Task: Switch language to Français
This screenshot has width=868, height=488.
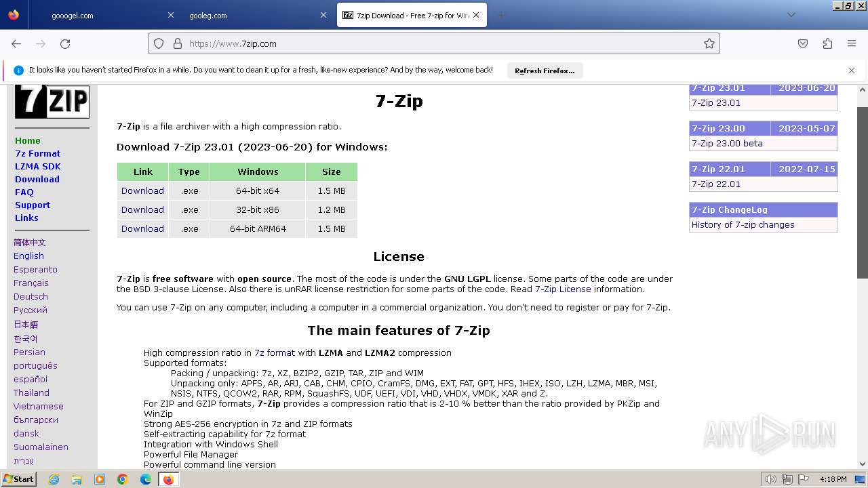Action: pos(31,283)
